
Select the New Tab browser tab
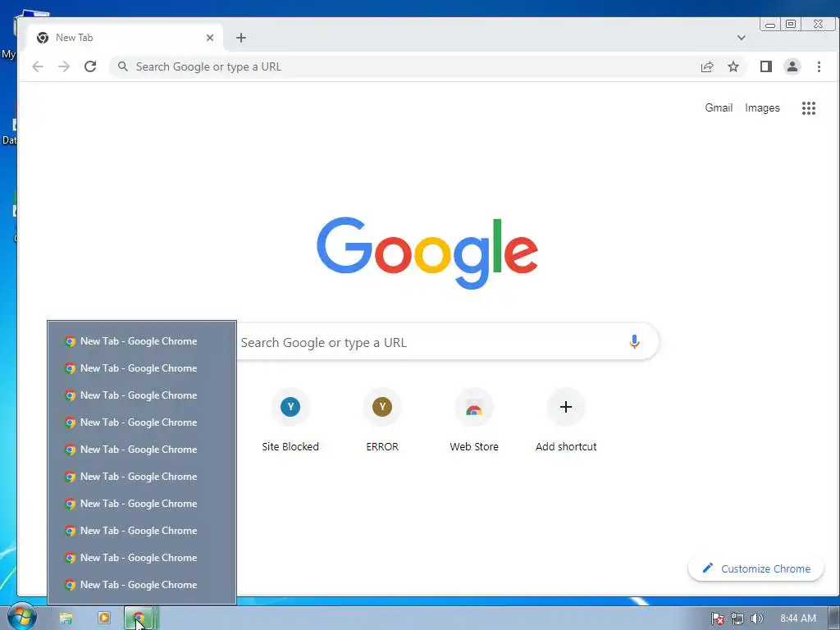tap(125, 38)
